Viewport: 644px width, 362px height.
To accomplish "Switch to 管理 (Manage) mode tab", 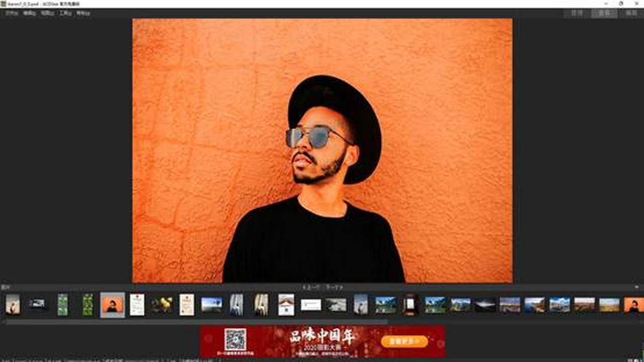I will tap(577, 13).
